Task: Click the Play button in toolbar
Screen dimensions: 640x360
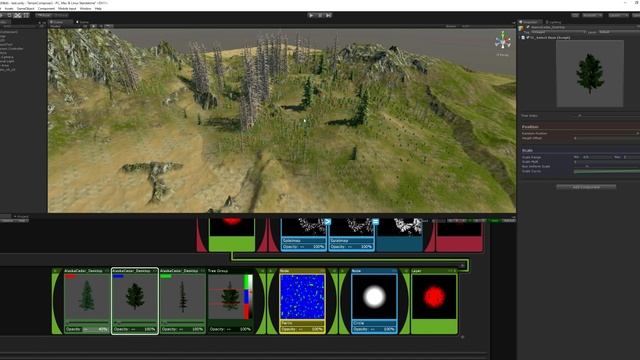Action: [x=311, y=15]
